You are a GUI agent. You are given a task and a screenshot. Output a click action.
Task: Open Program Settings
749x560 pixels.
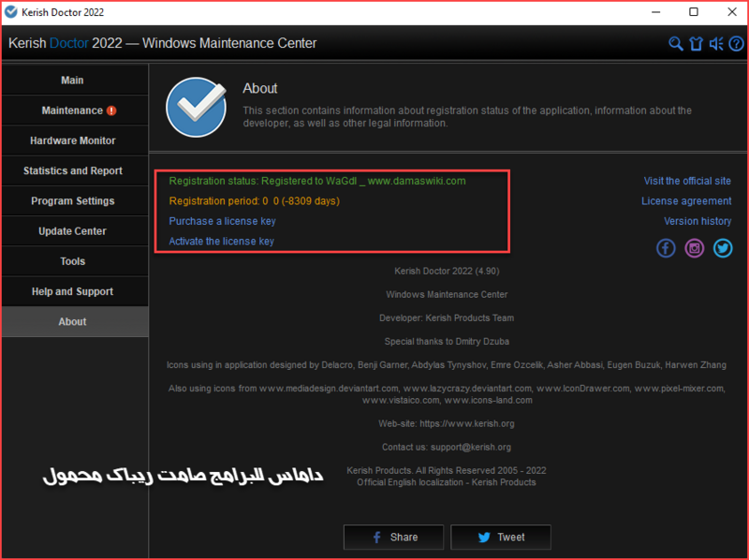[75, 200]
